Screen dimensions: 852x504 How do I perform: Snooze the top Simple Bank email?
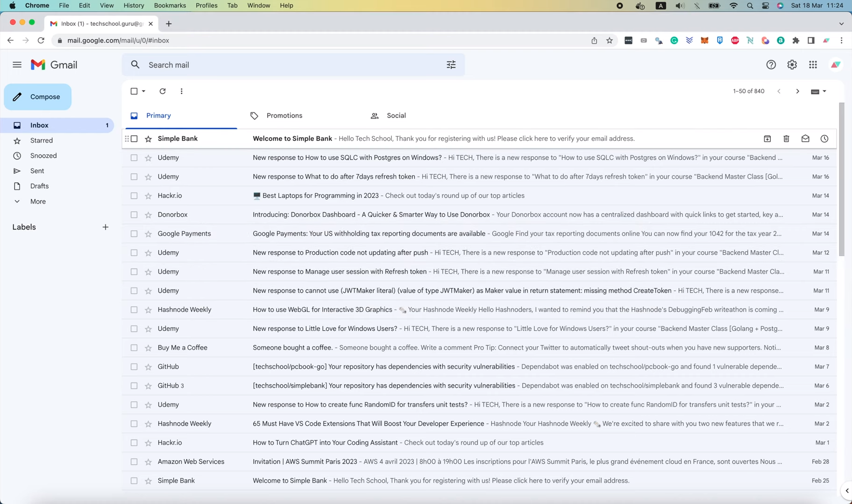[824, 139]
